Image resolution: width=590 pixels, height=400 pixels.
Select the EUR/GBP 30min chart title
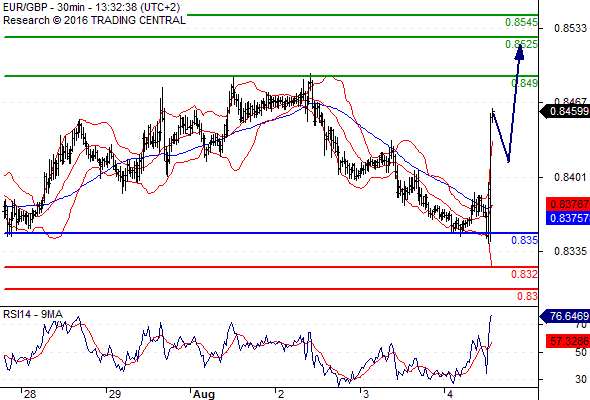91,7
